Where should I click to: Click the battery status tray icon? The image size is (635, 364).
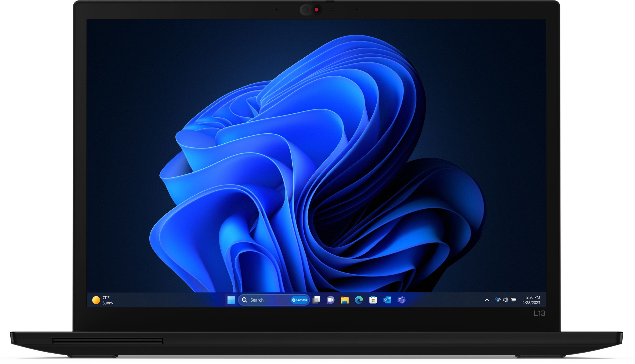(514, 300)
